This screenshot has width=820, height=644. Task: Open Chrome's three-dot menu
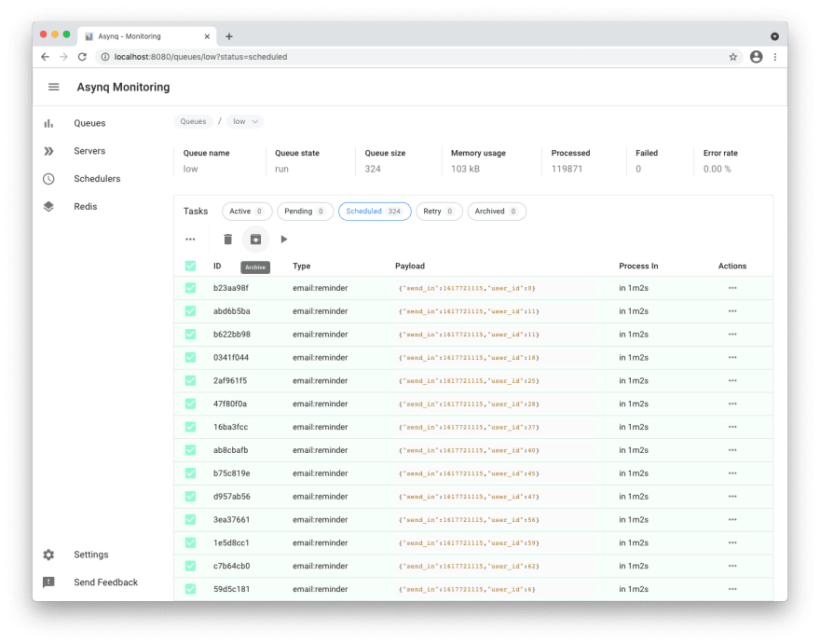coord(775,57)
